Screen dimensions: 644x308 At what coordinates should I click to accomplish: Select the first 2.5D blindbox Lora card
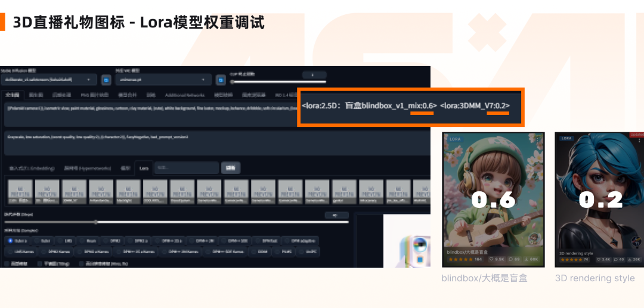pyautogui.click(x=20, y=192)
